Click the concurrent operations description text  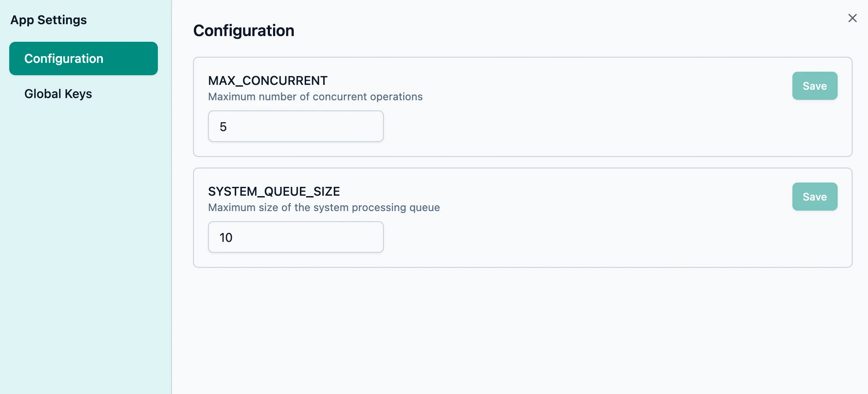pyautogui.click(x=315, y=97)
